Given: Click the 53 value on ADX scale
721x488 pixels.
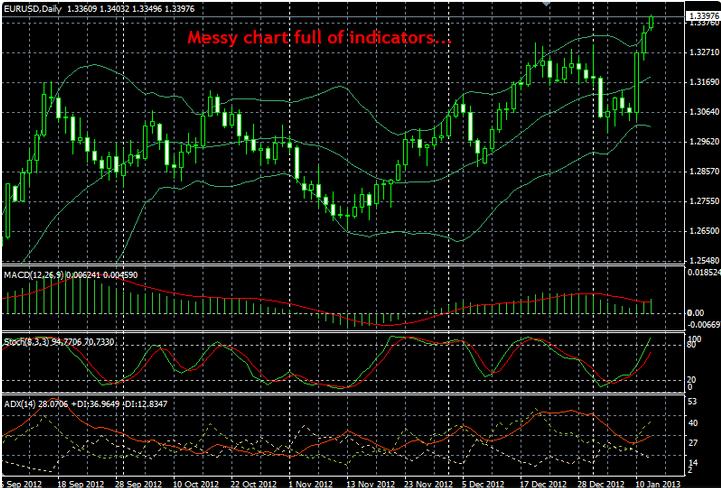Looking at the screenshot, I should coord(692,402).
